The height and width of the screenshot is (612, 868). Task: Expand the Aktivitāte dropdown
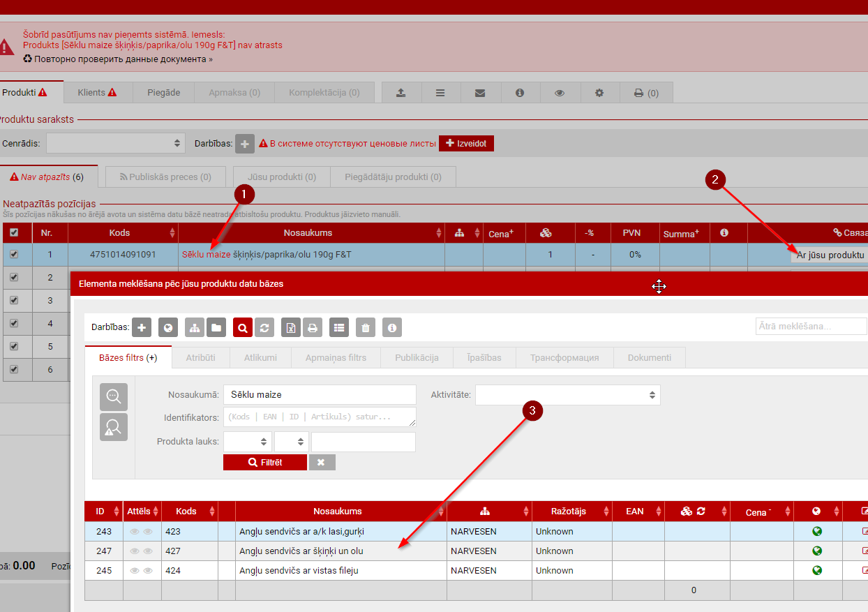567,395
